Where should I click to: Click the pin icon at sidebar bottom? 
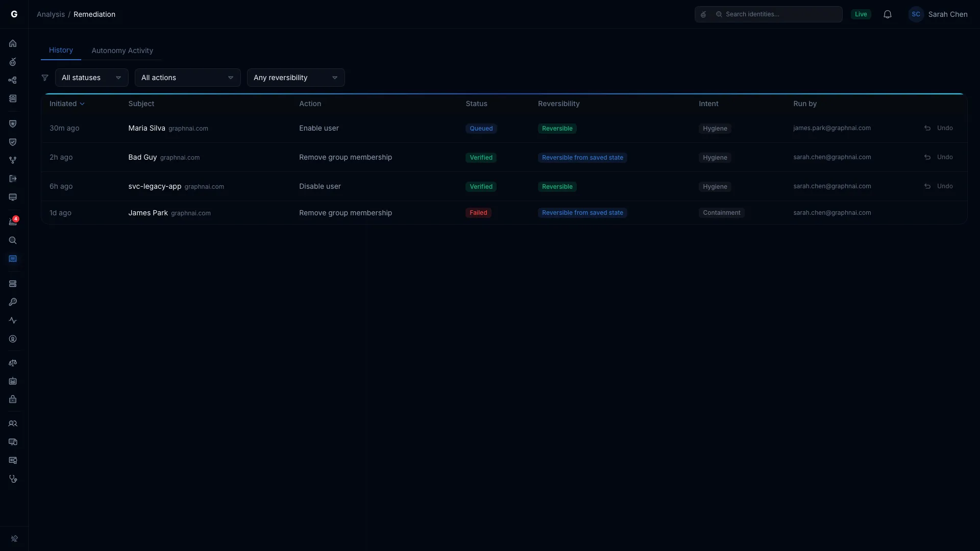[x=14, y=539]
